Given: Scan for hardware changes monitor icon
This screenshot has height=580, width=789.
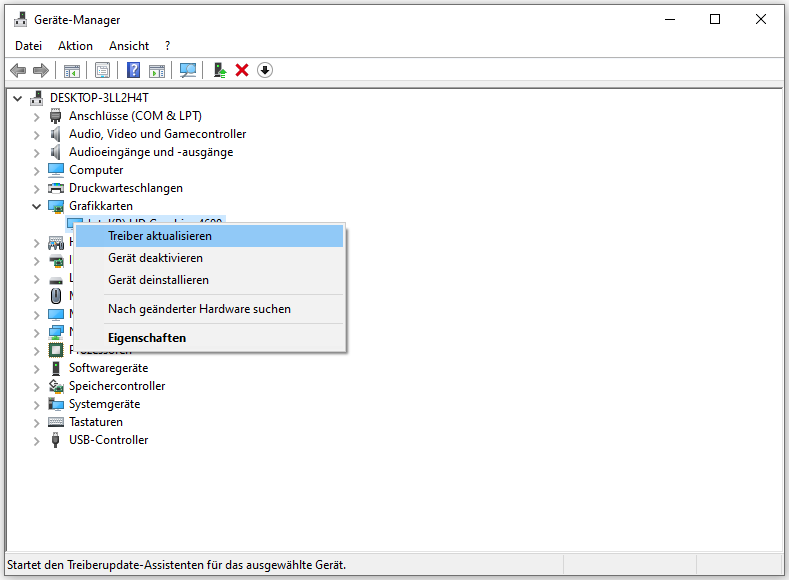Looking at the screenshot, I should 188,70.
